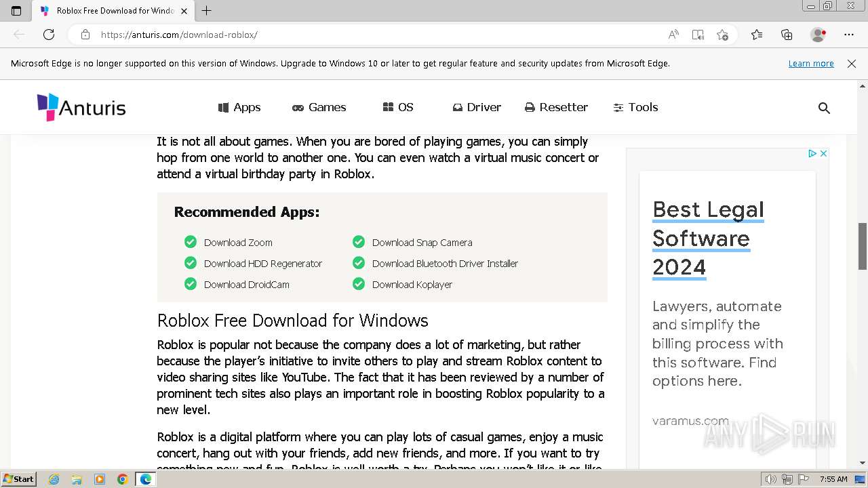Open Read aloud icon in address bar
This screenshot has height=488, width=868.
pyautogui.click(x=673, y=35)
